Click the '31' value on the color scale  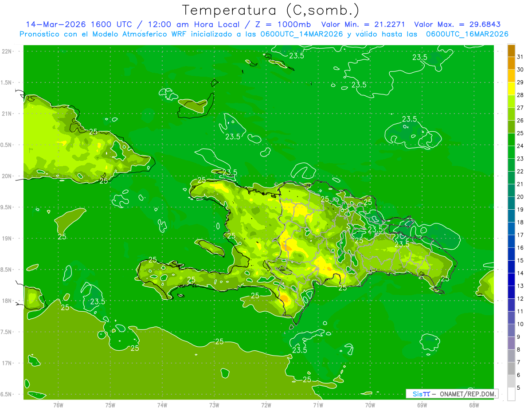coord(520,57)
